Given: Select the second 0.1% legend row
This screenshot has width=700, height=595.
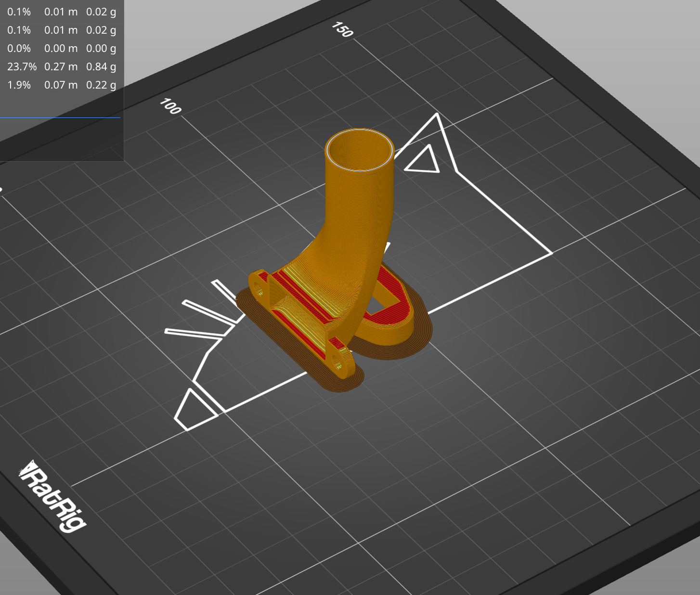Looking at the screenshot, I should tap(19, 30).
